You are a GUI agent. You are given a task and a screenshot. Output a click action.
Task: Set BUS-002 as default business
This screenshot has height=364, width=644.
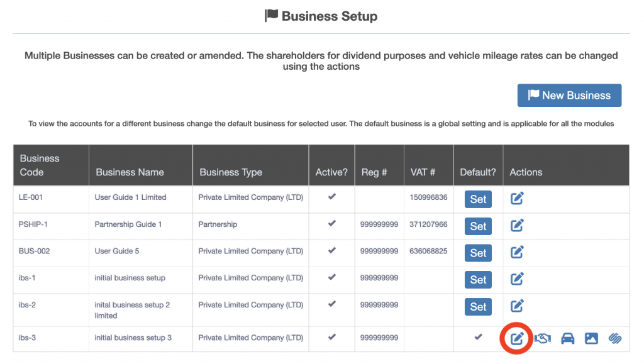478,253
